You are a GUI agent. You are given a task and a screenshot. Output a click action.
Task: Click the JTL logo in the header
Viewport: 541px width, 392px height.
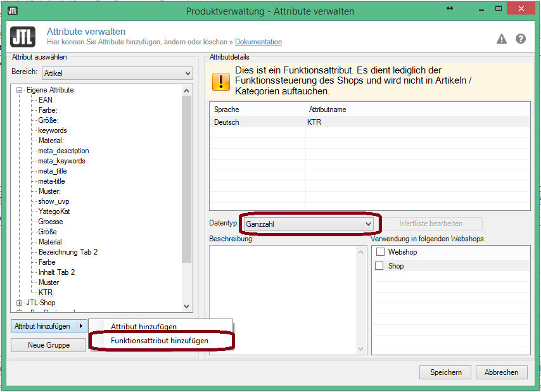[x=23, y=37]
